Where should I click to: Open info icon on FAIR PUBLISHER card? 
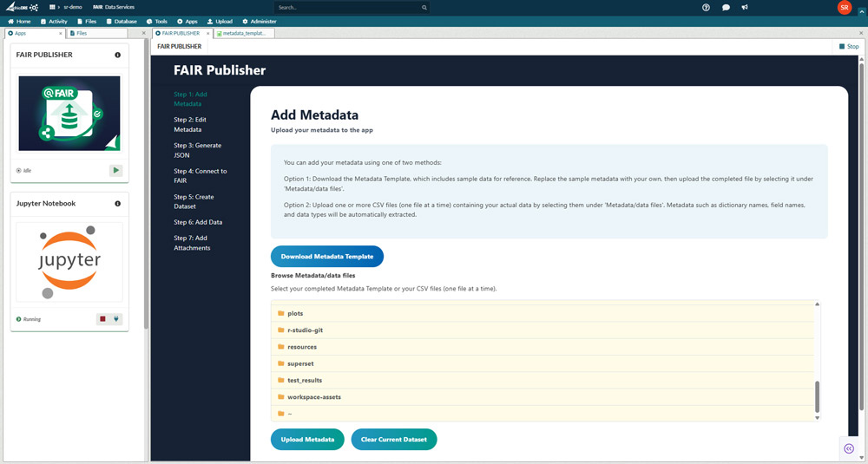[x=118, y=55]
